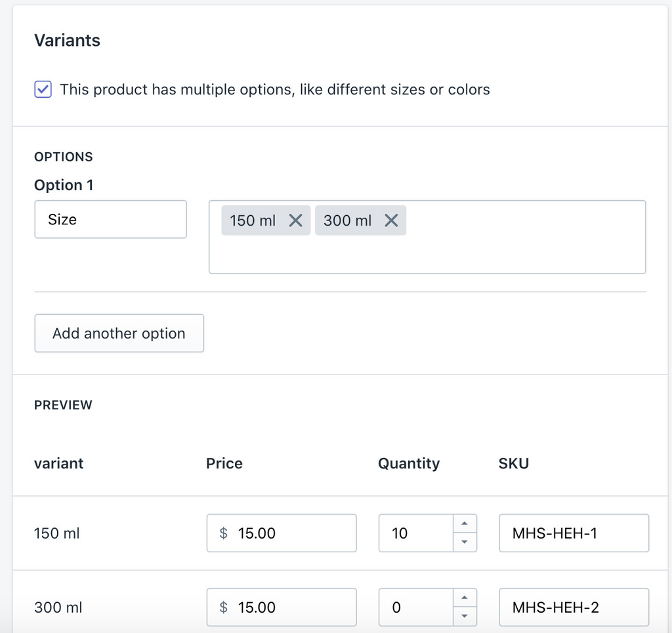Uncheck the multiple options checkbox
The width and height of the screenshot is (672, 633).
[42, 89]
